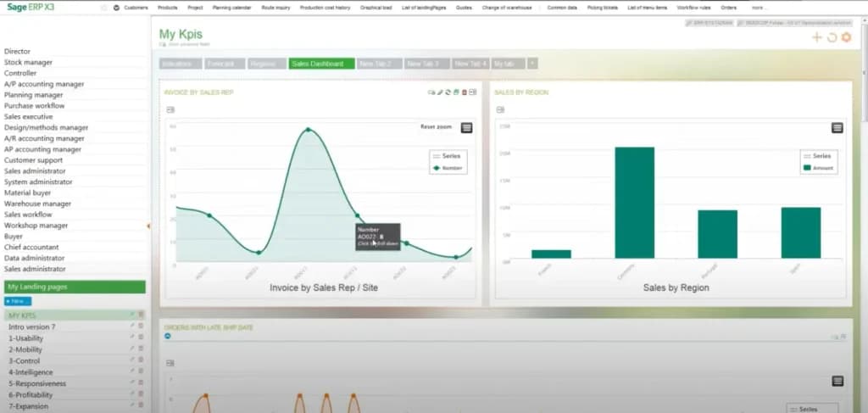This screenshot has height=413, width=868.
Task: Select 7-Expansion landing page
Action: [28, 406]
